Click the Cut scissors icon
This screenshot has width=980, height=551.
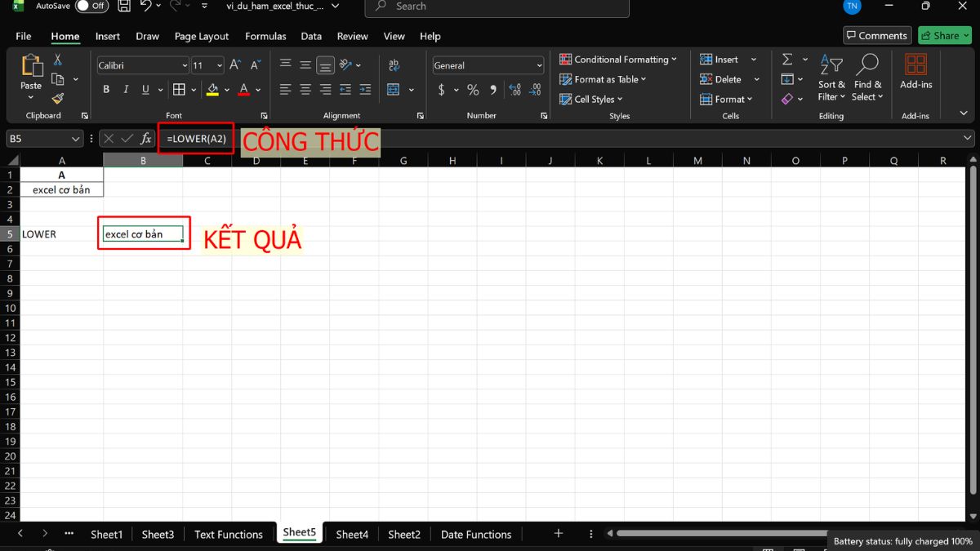58,60
